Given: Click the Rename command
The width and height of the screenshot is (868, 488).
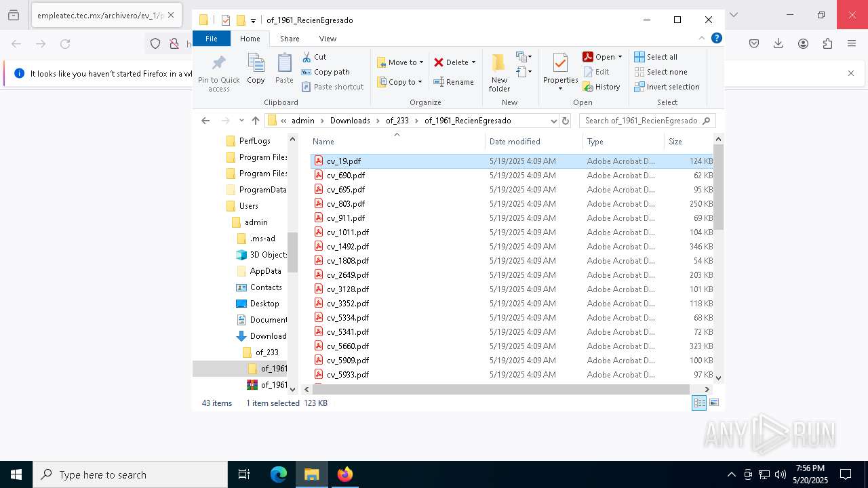Looking at the screenshot, I should [454, 82].
